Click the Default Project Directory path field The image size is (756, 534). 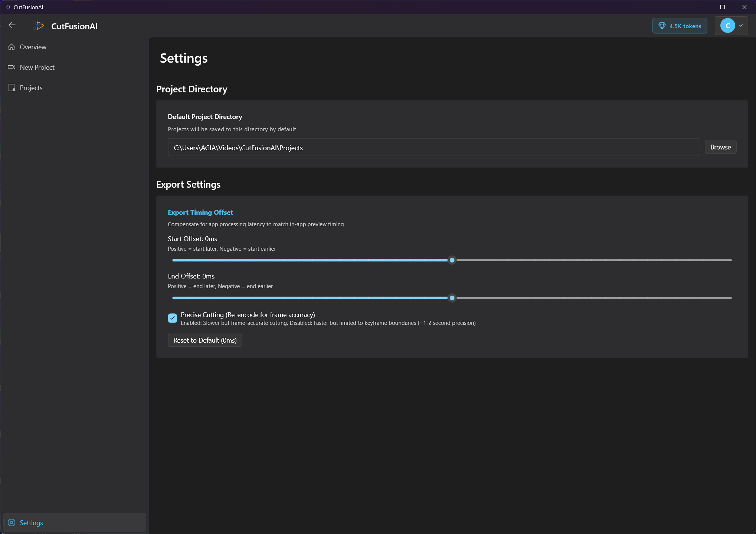(433, 148)
